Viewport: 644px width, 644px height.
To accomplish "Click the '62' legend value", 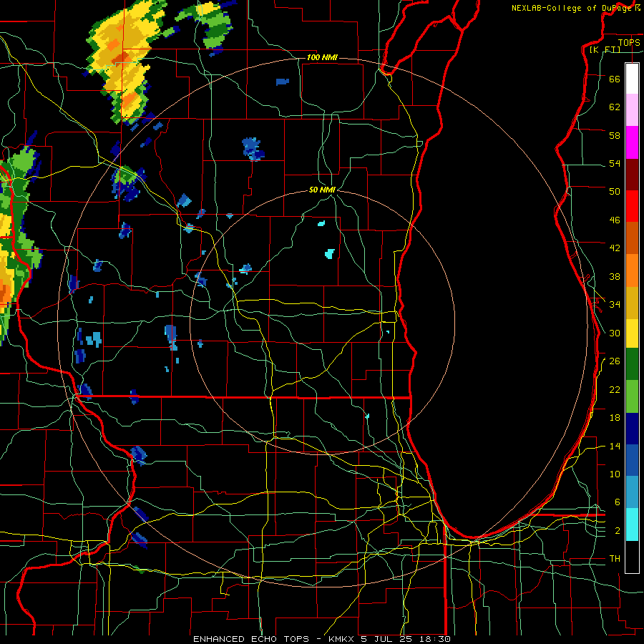I will (615, 107).
